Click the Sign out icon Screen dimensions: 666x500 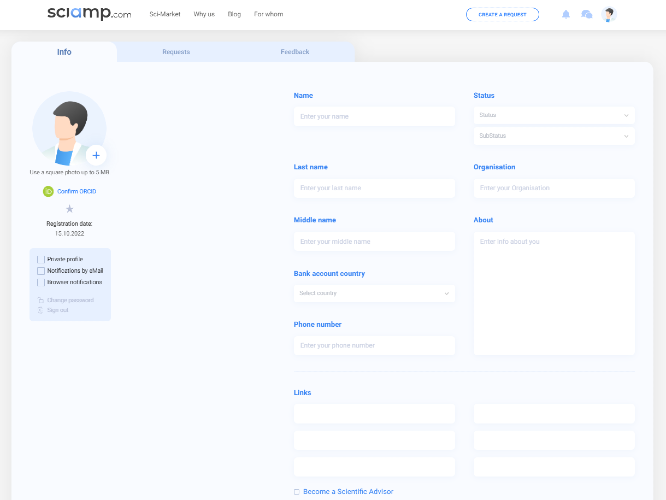pyautogui.click(x=41, y=310)
